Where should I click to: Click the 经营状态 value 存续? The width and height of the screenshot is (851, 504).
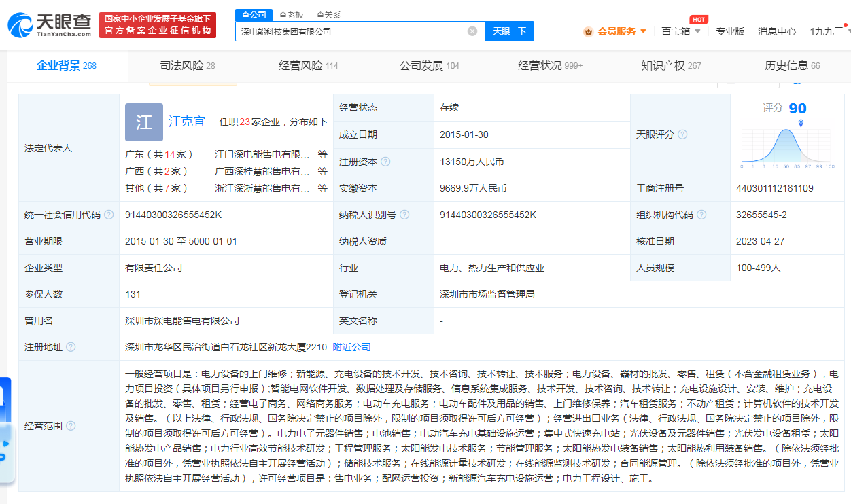click(x=449, y=107)
